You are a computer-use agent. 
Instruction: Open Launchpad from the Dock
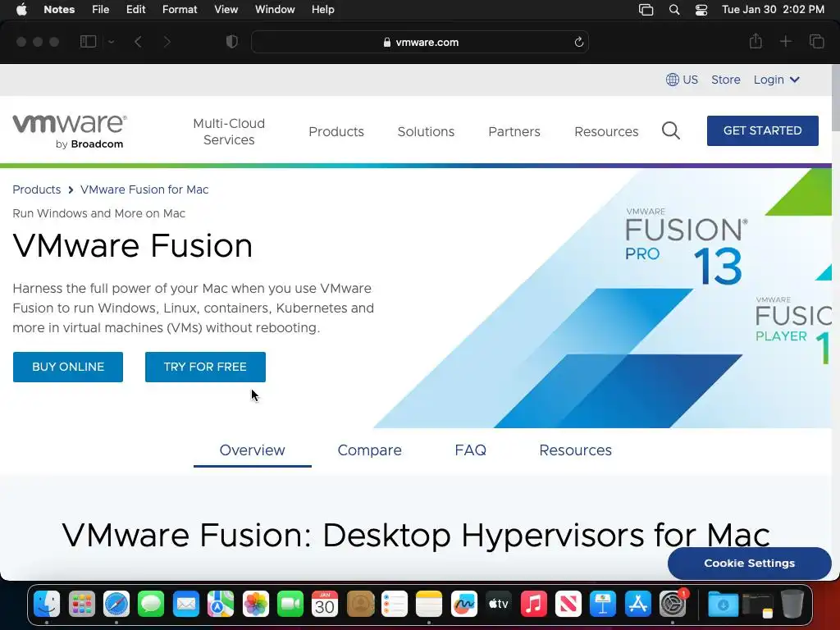[82, 605]
